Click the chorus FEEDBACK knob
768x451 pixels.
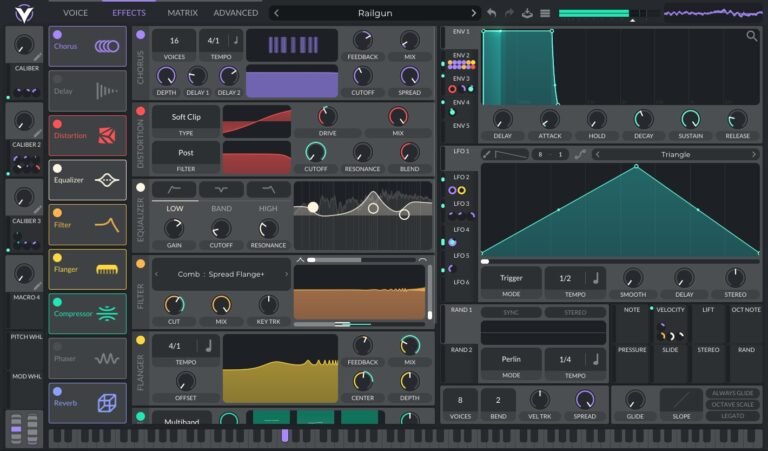point(362,41)
